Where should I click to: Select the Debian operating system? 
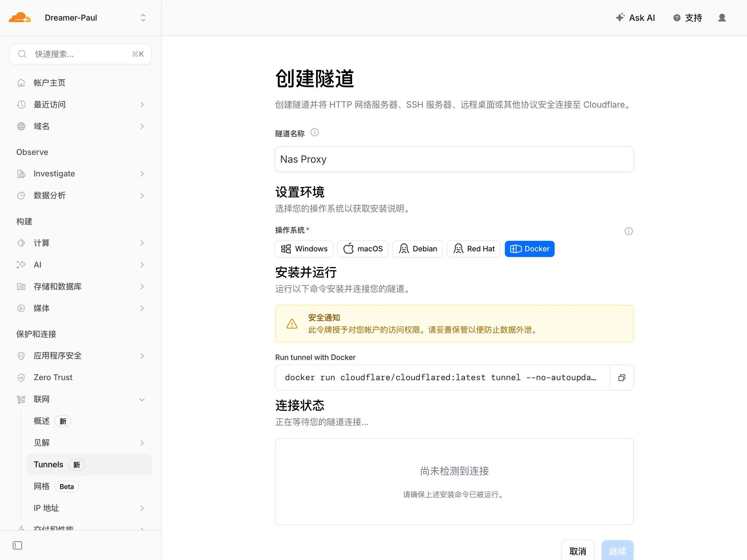point(417,249)
